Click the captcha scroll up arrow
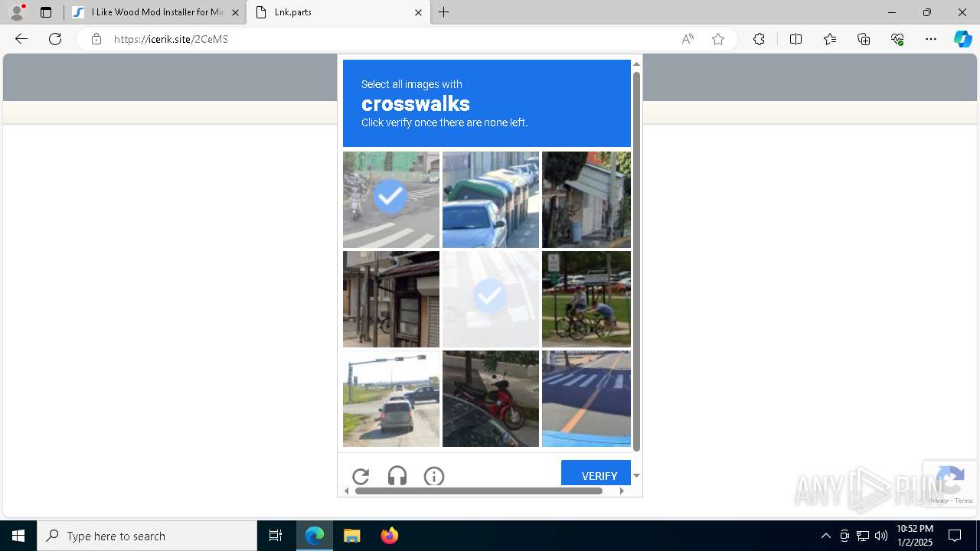Screen dimensions: 980x551 pyautogui.click(x=636, y=64)
